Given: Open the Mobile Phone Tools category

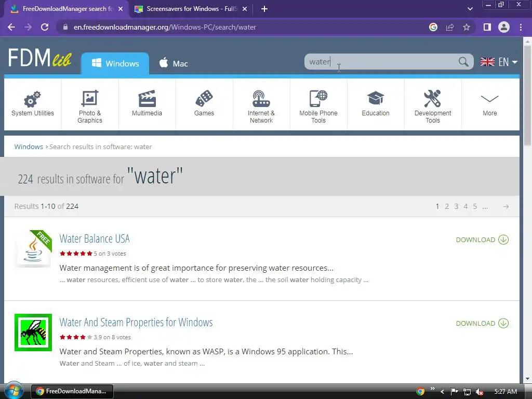Looking at the screenshot, I should click(x=318, y=104).
